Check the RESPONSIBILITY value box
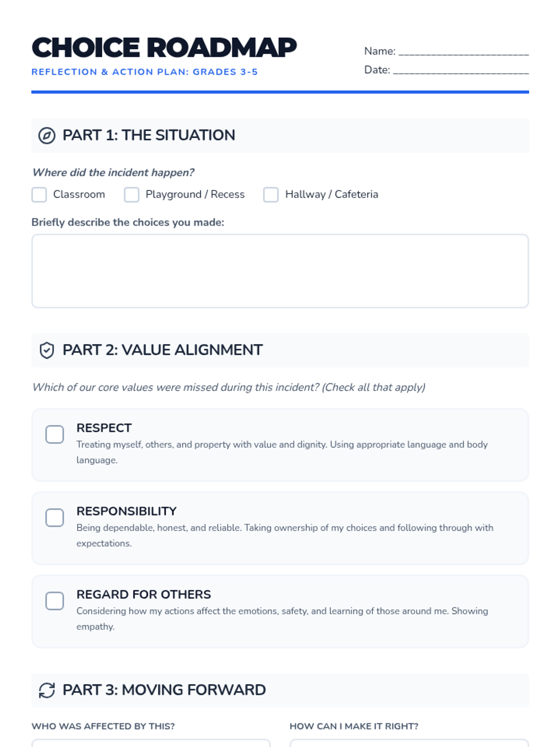The height and width of the screenshot is (747, 560). (55, 517)
